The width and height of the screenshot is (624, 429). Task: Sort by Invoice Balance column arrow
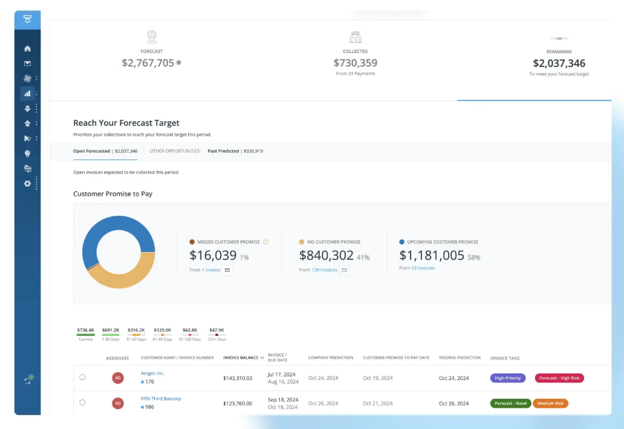262,357
